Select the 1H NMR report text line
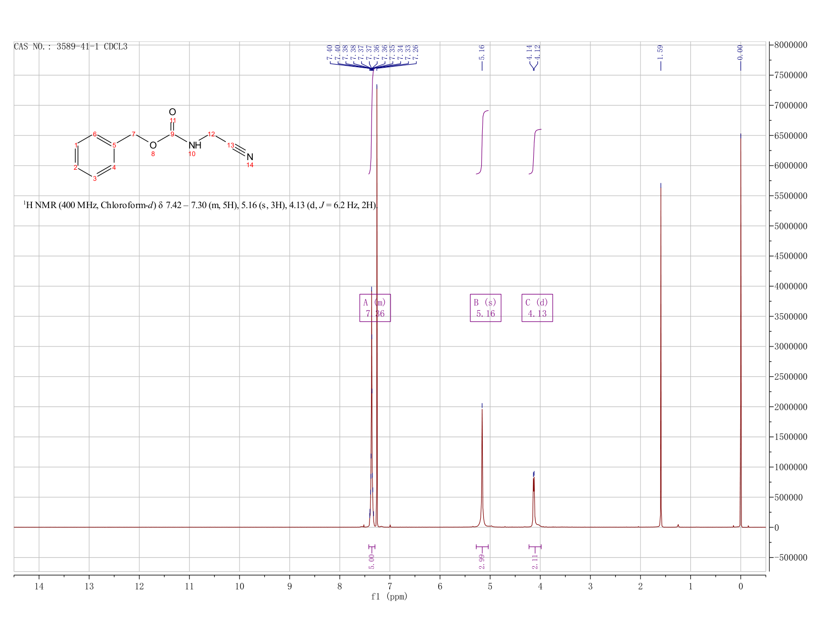This screenshot has height=644, width=834. pos(201,205)
